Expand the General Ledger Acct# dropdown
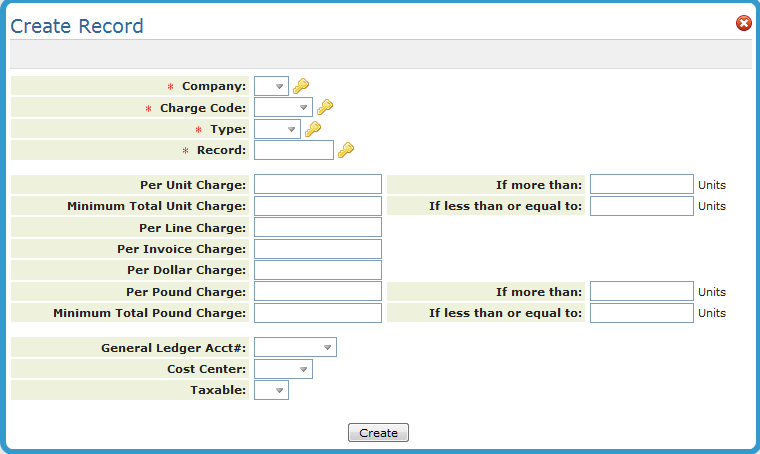Screen dimensions: 760x454 tap(296, 347)
